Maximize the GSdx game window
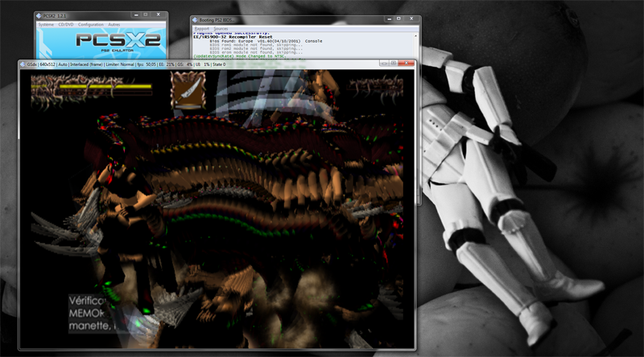The image size is (644, 357). point(393,64)
